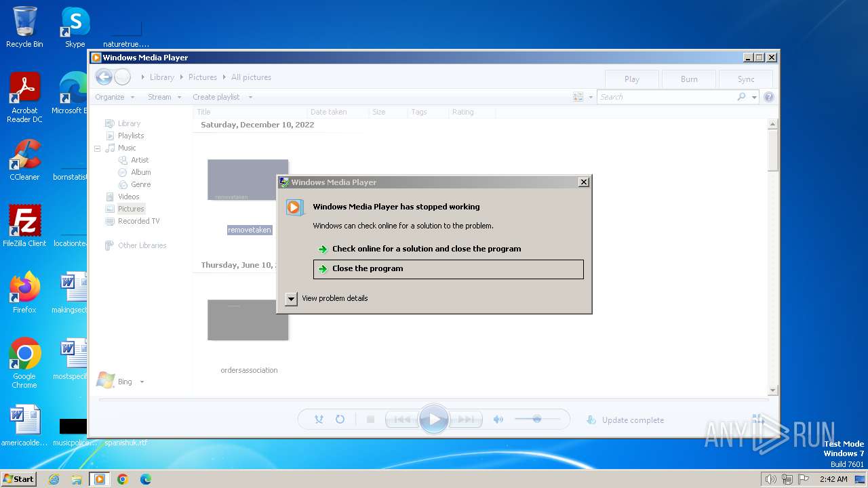Open the Bing media guide dropdown

(142, 382)
